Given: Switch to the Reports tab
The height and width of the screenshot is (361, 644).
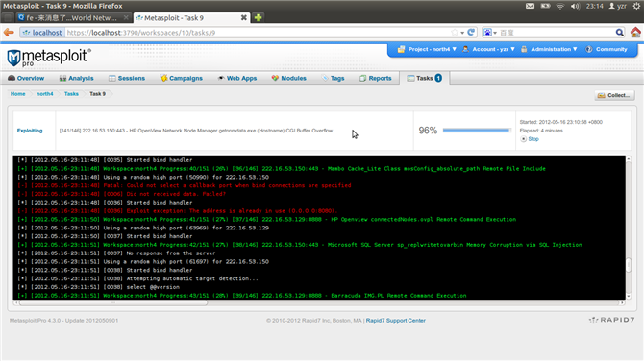Looking at the screenshot, I should [x=376, y=78].
